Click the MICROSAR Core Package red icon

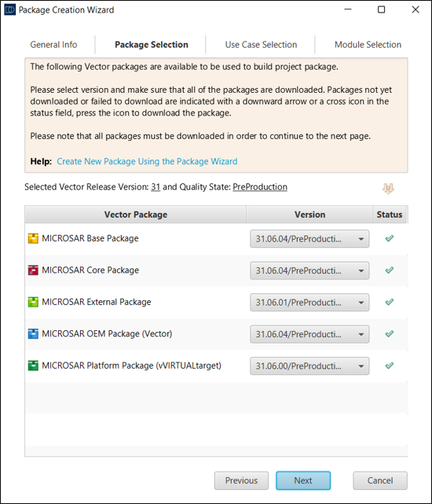pos(33,270)
